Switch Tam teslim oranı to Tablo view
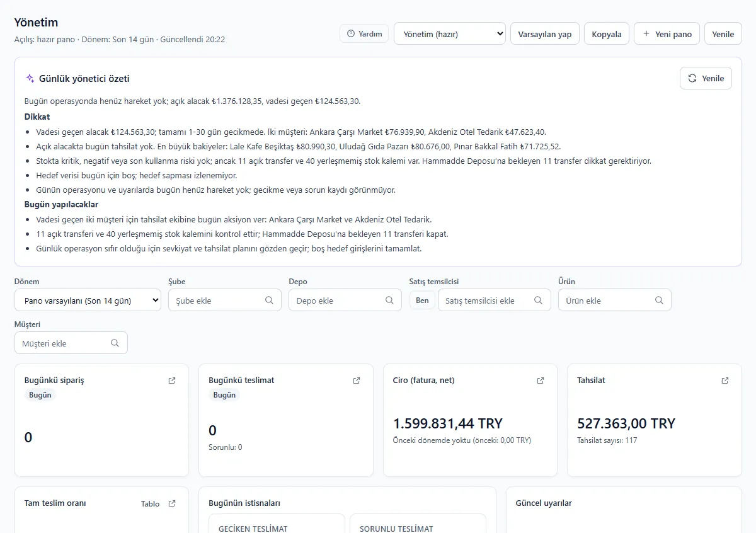This screenshot has height=533, width=756. [150, 503]
